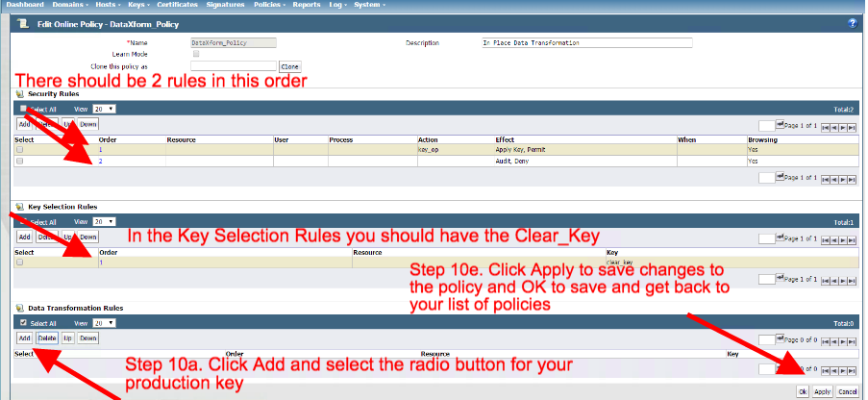Open security rule order 2 link
The image size is (868, 400).
pyautogui.click(x=100, y=162)
